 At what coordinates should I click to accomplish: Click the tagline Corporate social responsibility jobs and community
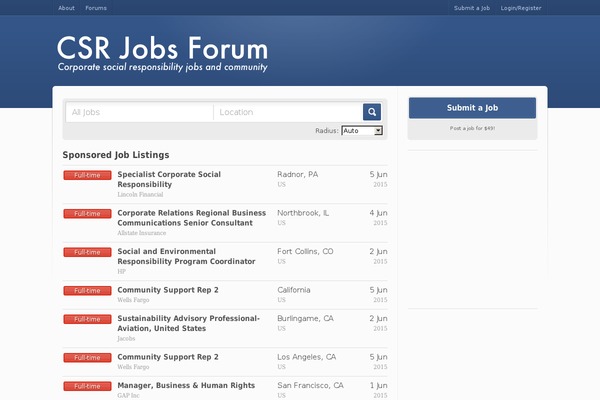coord(163,67)
